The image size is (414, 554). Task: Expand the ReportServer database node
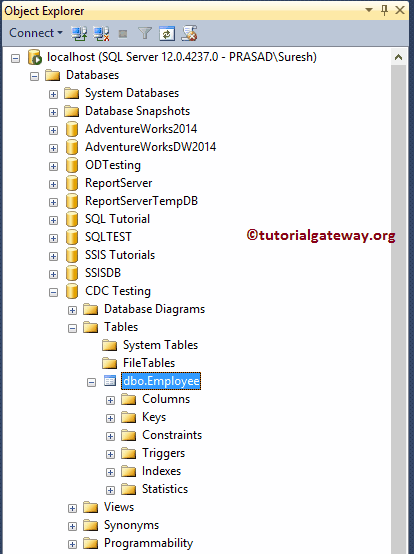(53, 184)
